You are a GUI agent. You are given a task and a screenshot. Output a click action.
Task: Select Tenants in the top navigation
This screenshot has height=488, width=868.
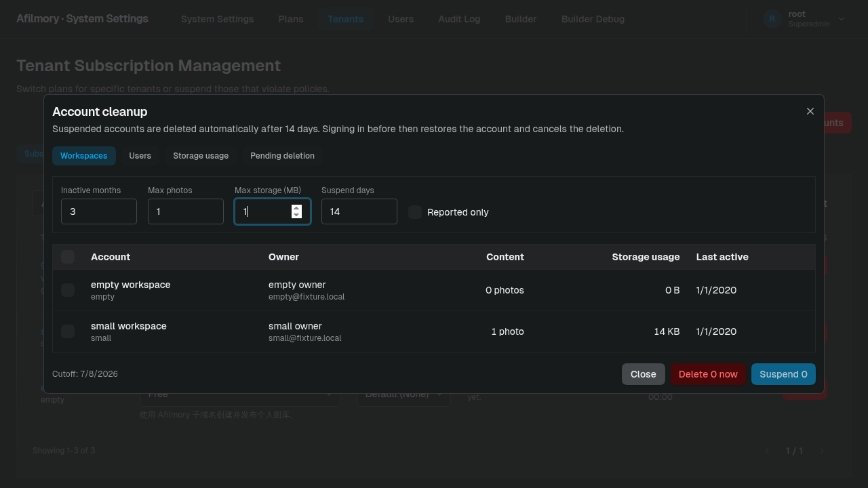[x=346, y=19]
